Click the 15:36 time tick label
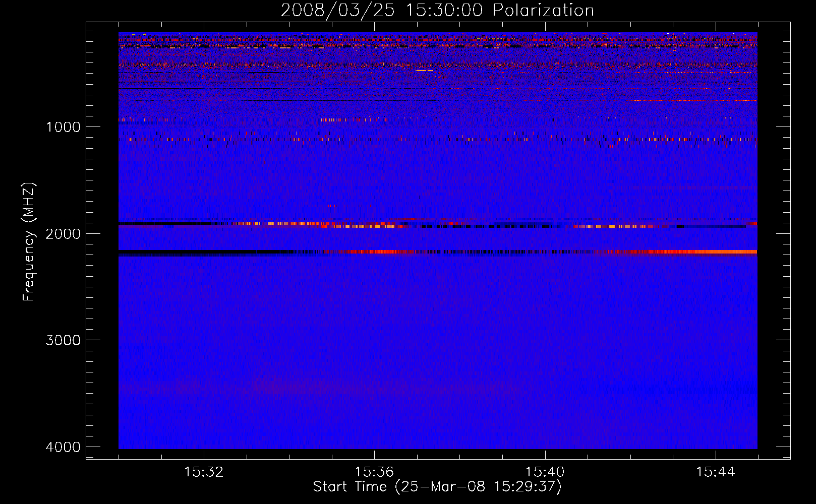This screenshot has height=504, width=816. coord(374,472)
